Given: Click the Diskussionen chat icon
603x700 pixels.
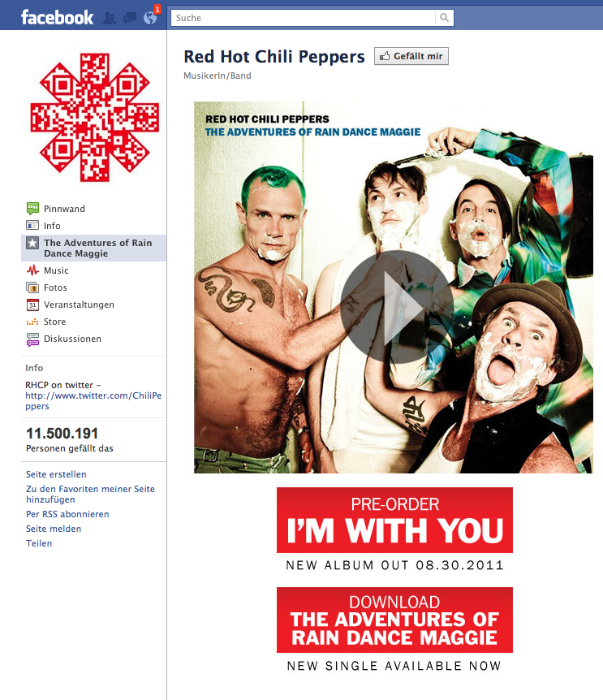Looking at the screenshot, I should point(32,339).
